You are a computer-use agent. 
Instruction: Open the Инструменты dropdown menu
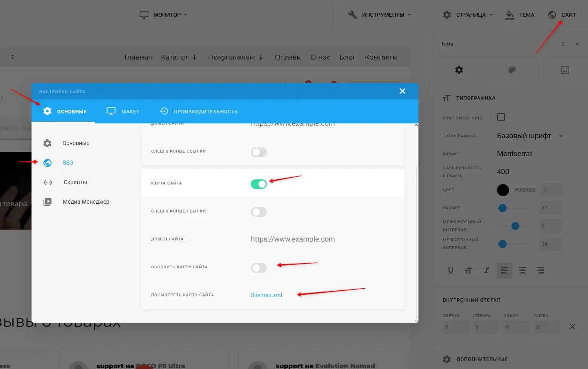tap(379, 15)
